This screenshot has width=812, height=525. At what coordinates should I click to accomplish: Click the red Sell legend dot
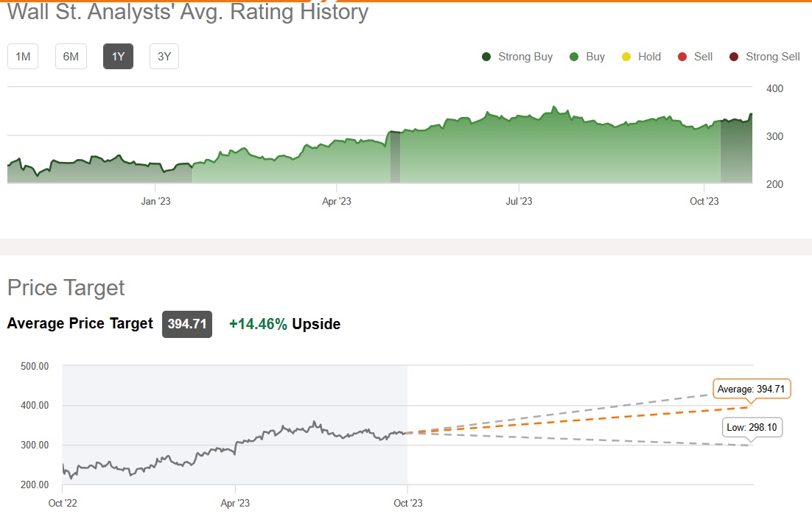pyautogui.click(x=682, y=57)
